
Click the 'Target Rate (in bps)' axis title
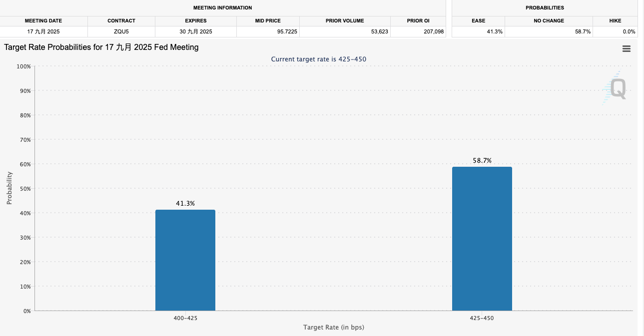[333, 328]
